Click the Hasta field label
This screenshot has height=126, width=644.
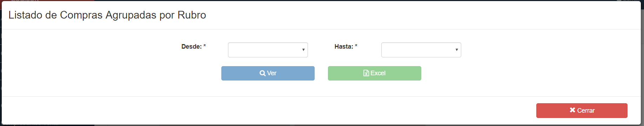pyautogui.click(x=344, y=47)
